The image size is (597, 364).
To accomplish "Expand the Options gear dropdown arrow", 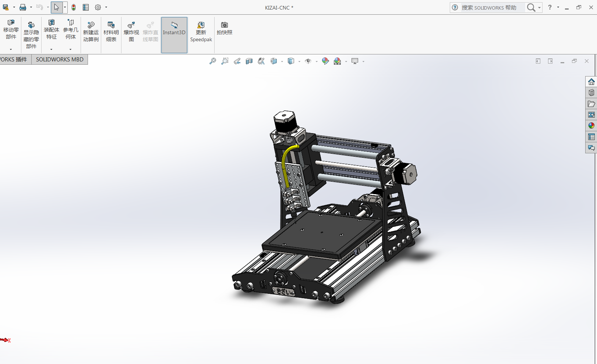I will tap(106, 7).
